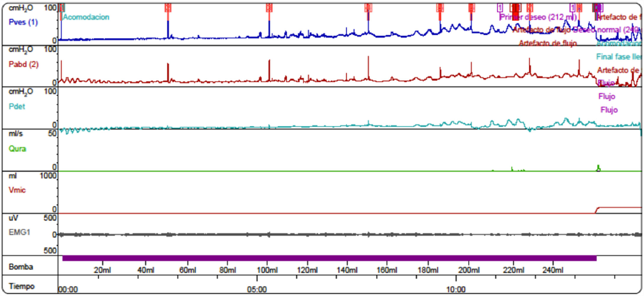Select the Pabd (2) channel label
The width and height of the screenshot is (644, 296).
(x=23, y=64)
